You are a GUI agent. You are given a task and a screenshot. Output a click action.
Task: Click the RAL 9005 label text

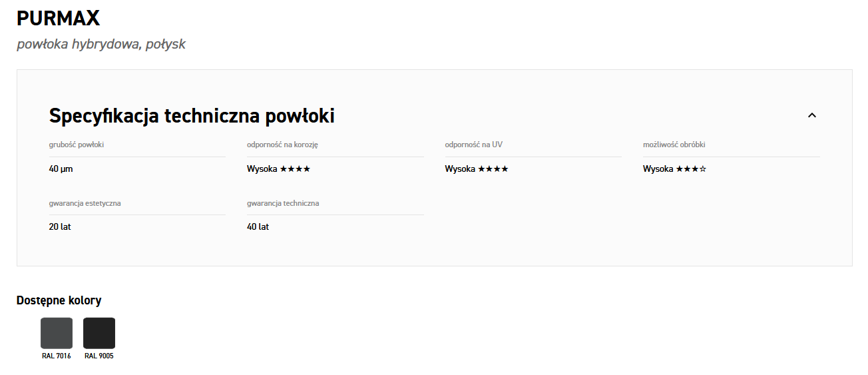(x=99, y=356)
